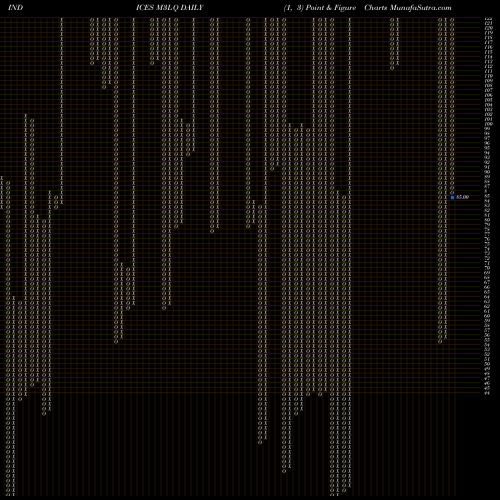Click the blue current price marker
Viewport: 500px width, 500px height.
(x=452, y=197)
